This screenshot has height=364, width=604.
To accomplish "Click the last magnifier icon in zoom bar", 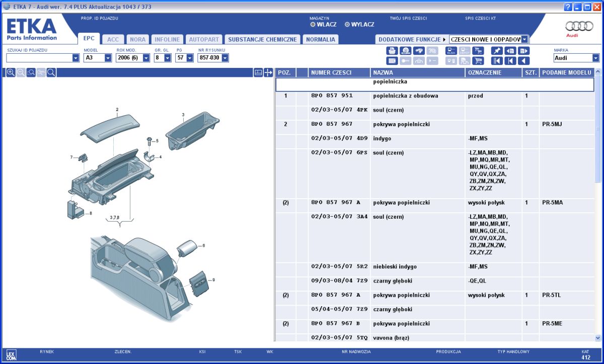I will (51, 72).
